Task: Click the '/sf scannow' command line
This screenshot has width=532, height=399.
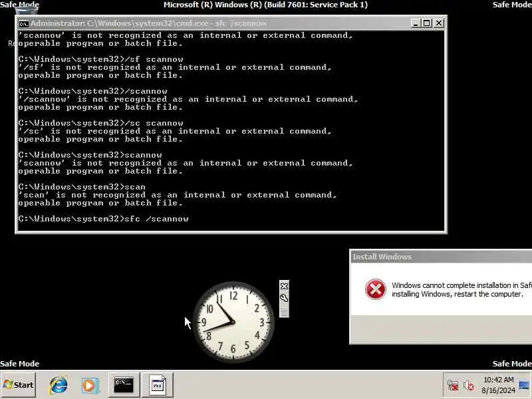Action: tap(100, 59)
